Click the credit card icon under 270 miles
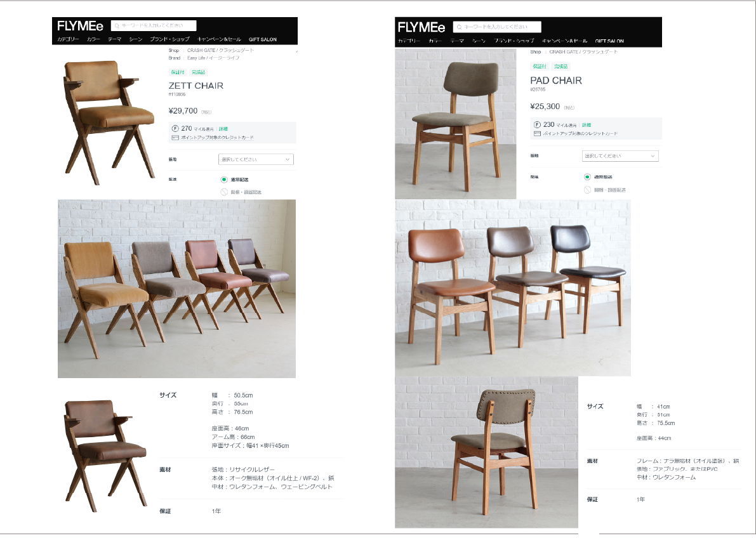The height and width of the screenshot is (538, 756). [x=175, y=138]
